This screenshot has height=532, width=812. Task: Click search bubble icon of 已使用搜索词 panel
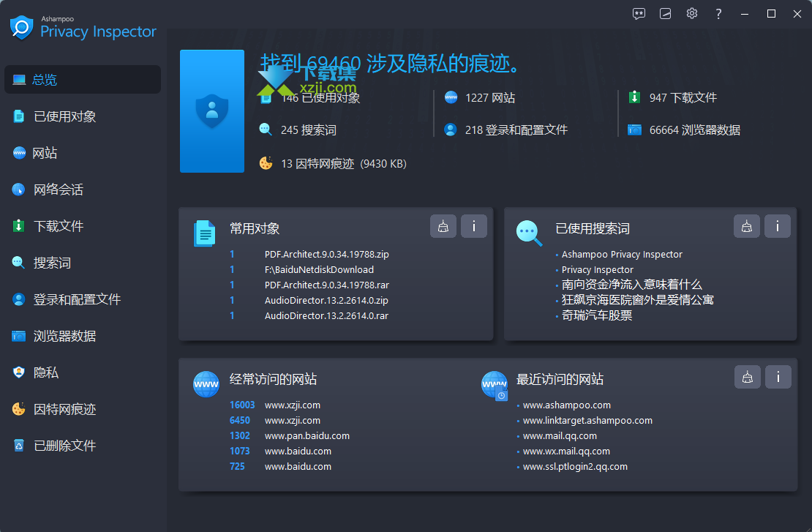pyautogui.click(x=529, y=233)
